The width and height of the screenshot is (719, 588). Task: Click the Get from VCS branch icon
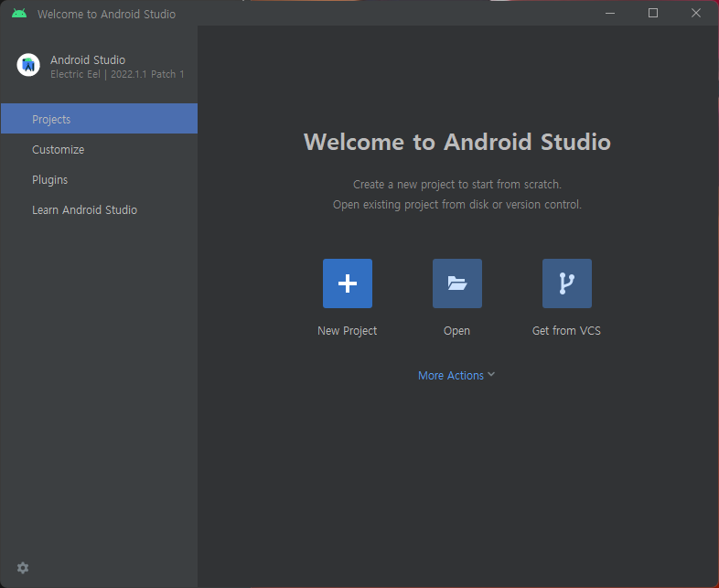pos(567,283)
